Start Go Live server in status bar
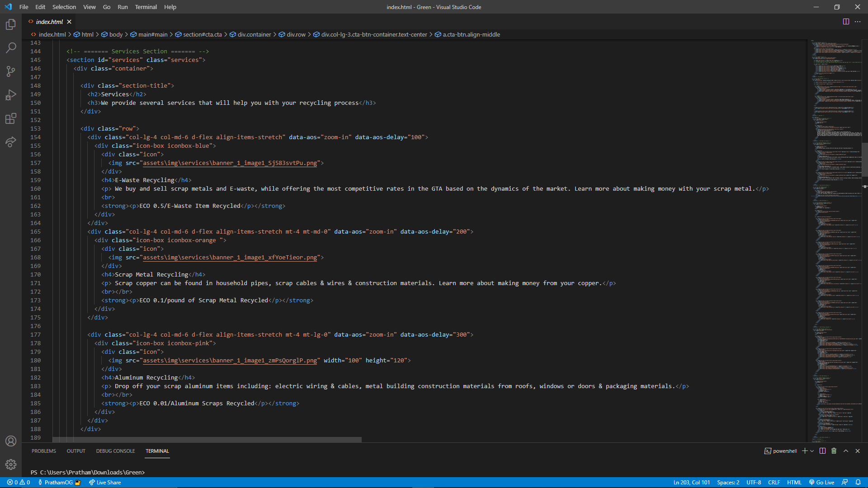This screenshot has width=868, height=488. pos(821,483)
